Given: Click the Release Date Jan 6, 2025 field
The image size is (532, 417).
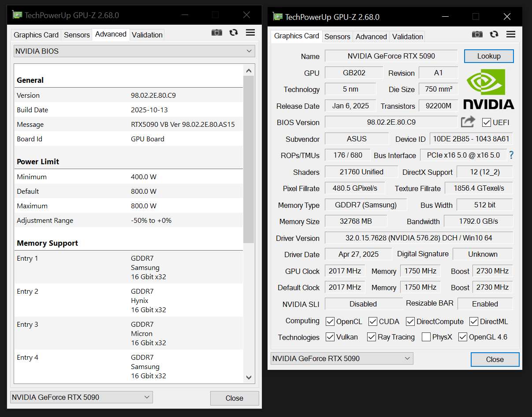Looking at the screenshot, I should (350, 106).
